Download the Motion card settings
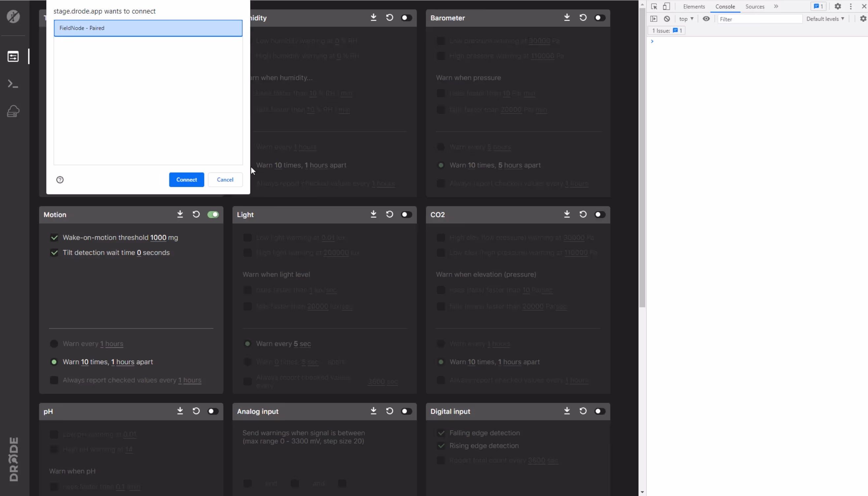 pyautogui.click(x=180, y=214)
